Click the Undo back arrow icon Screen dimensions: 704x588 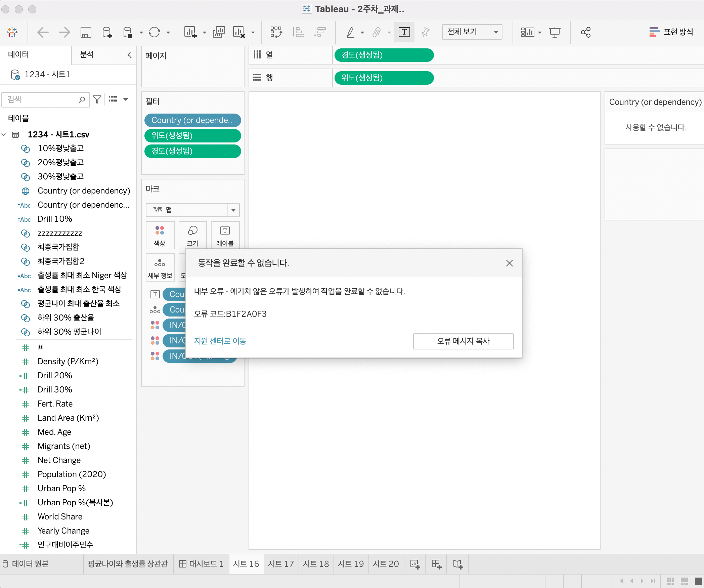pyautogui.click(x=43, y=32)
